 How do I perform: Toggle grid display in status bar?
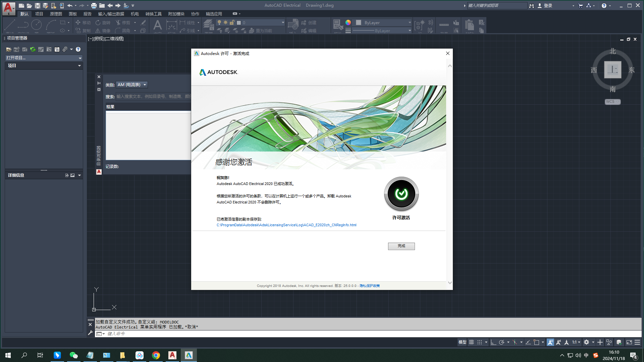(x=471, y=342)
